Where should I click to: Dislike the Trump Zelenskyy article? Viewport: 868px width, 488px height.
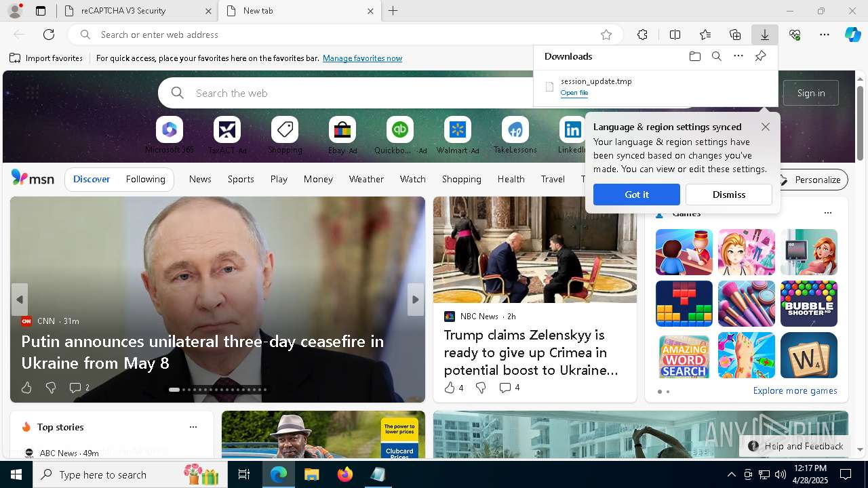(x=481, y=388)
